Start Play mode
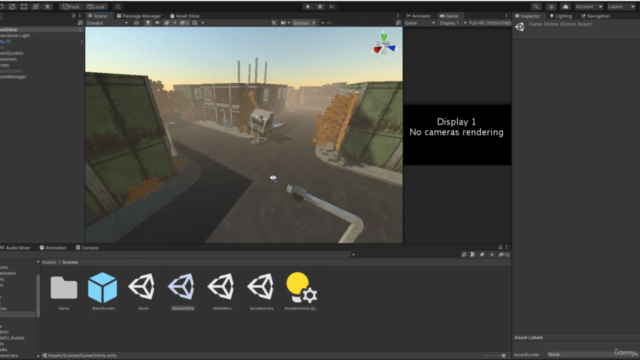 pos(308,7)
